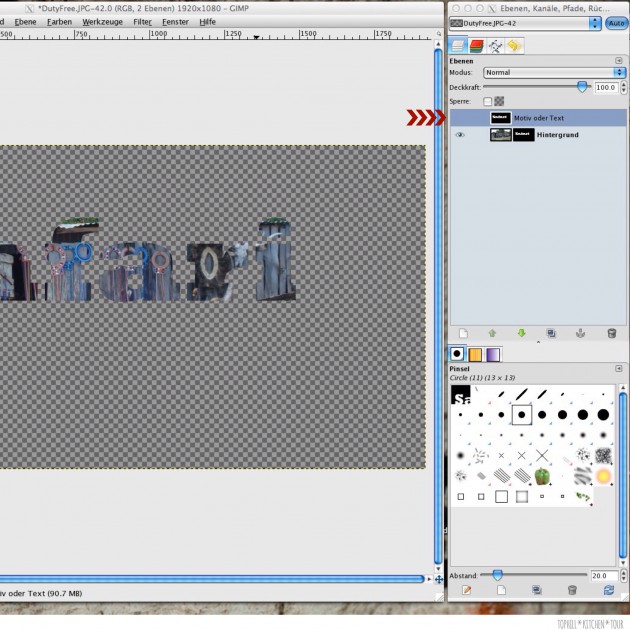Click the Auto button
The width and height of the screenshot is (630, 630).
616,23
